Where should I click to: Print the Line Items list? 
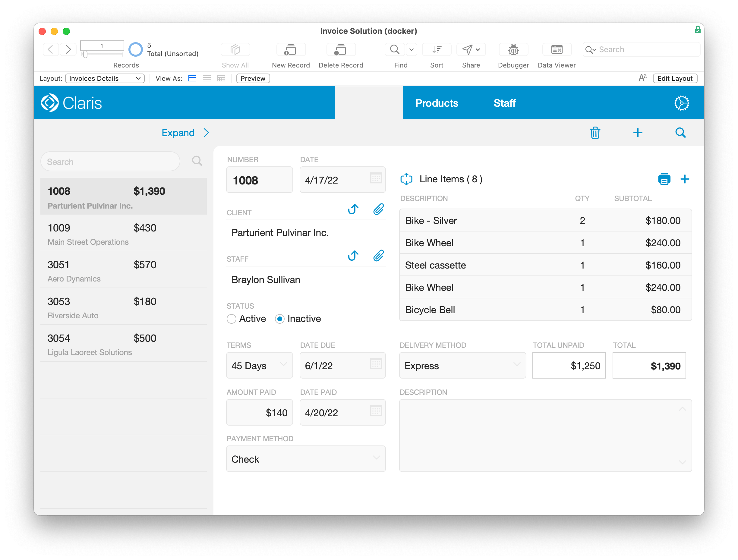click(664, 179)
